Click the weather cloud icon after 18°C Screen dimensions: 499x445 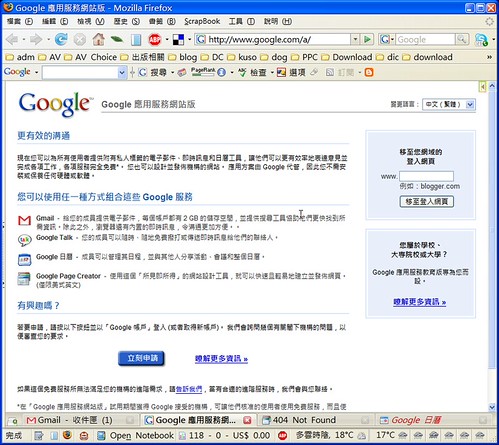[x=362, y=435]
